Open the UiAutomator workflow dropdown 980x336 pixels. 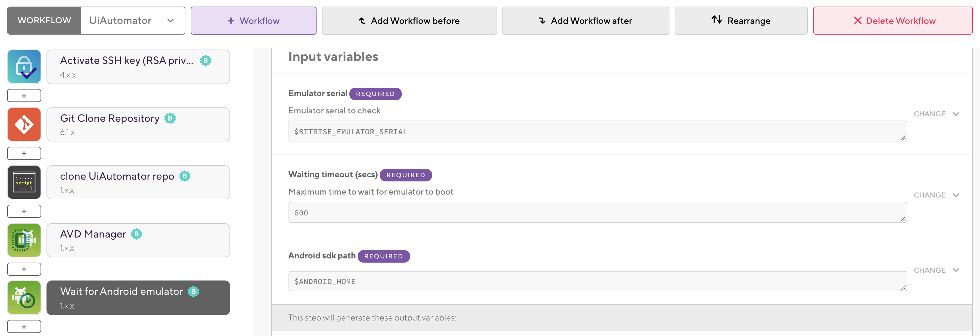(x=133, y=21)
